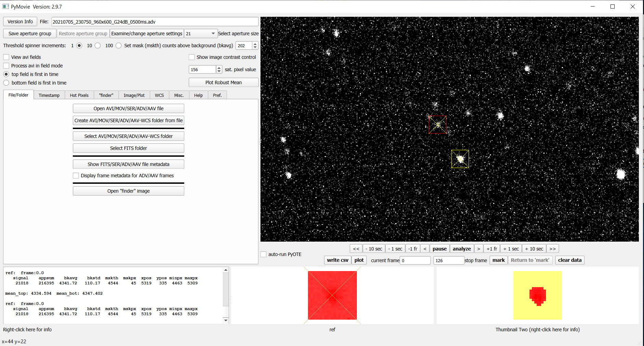Toggle Show image contrast control
The image size is (644, 346).
point(192,57)
